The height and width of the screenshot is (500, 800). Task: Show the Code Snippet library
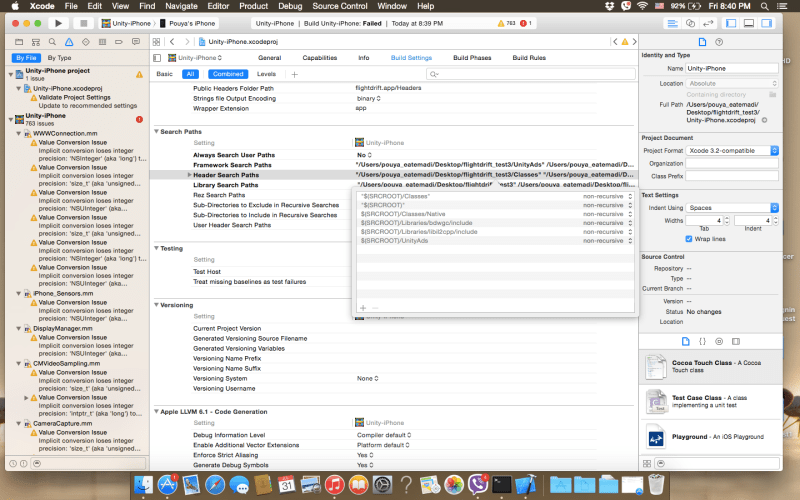pyautogui.click(x=702, y=341)
